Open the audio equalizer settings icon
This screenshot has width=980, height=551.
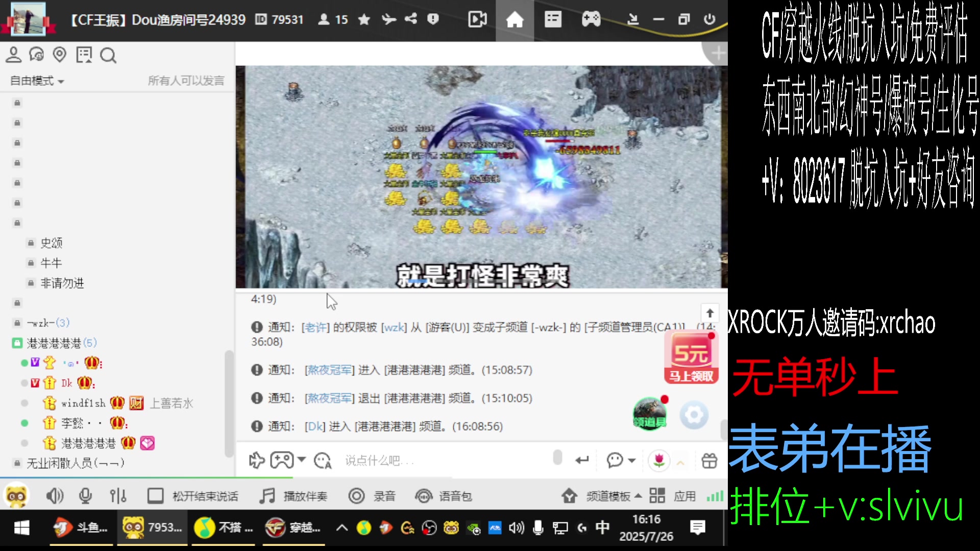(118, 496)
